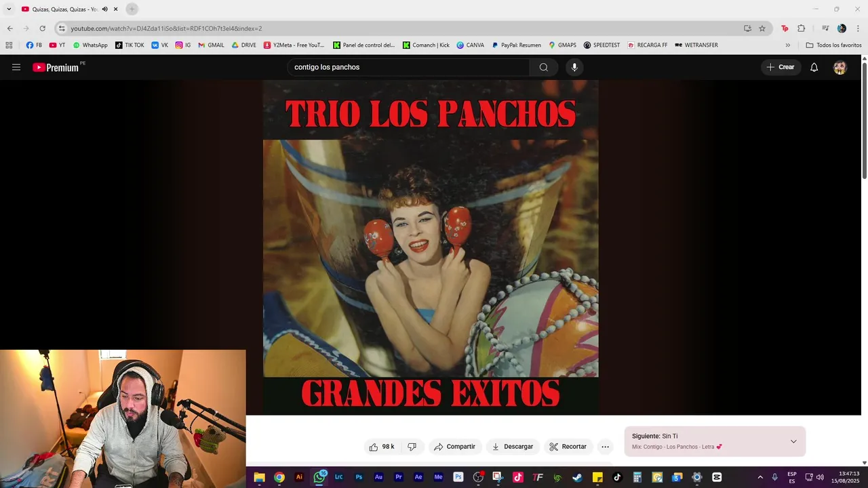Dislike the video with thumbs down

tap(412, 447)
